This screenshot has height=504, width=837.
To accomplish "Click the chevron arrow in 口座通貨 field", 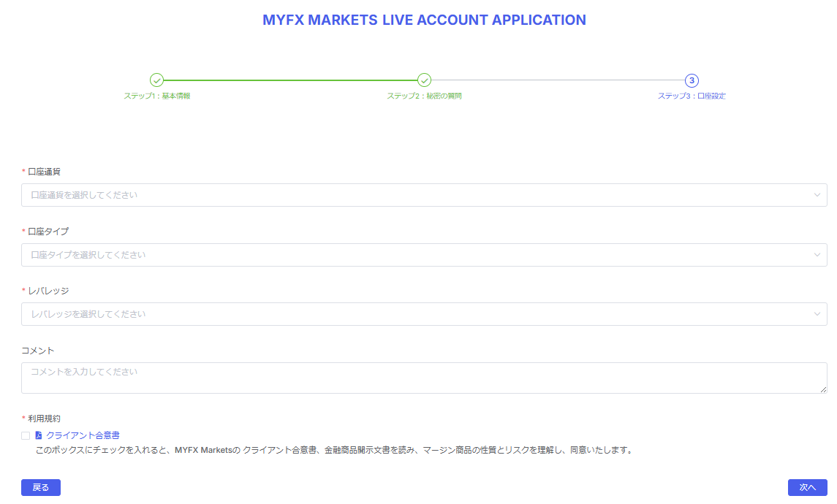I will 817,195.
